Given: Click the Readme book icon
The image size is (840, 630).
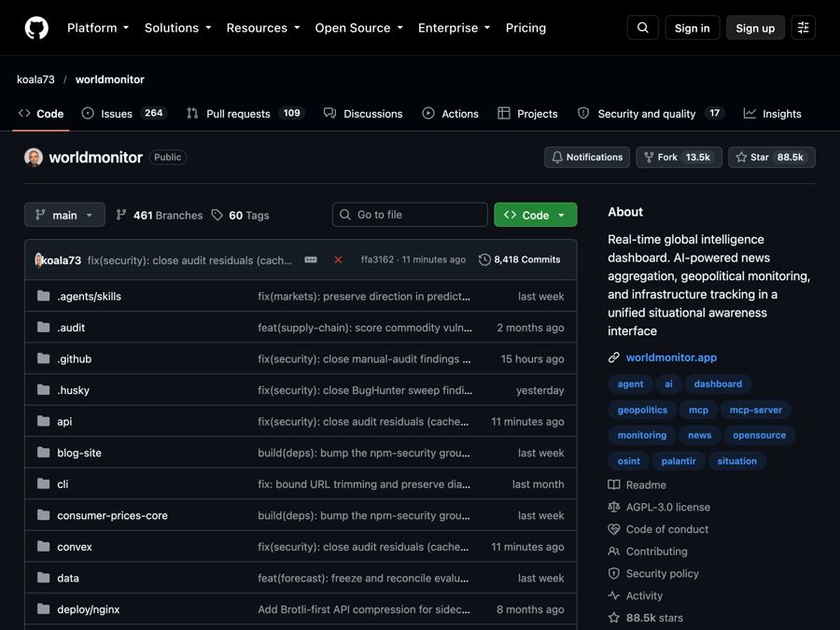Looking at the screenshot, I should point(614,484).
